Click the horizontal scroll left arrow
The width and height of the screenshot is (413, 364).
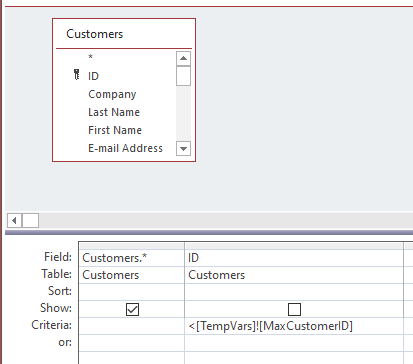tap(14, 220)
